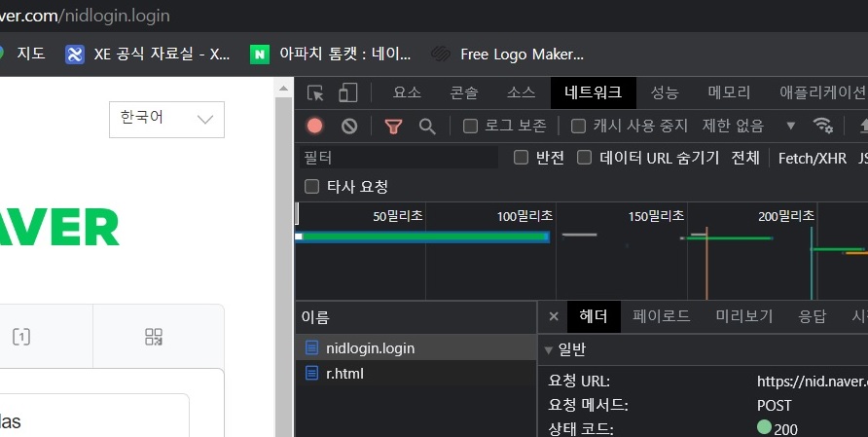Click the 200밀리초 timeline marker
The image size is (868, 437).
pyautogui.click(x=786, y=216)
